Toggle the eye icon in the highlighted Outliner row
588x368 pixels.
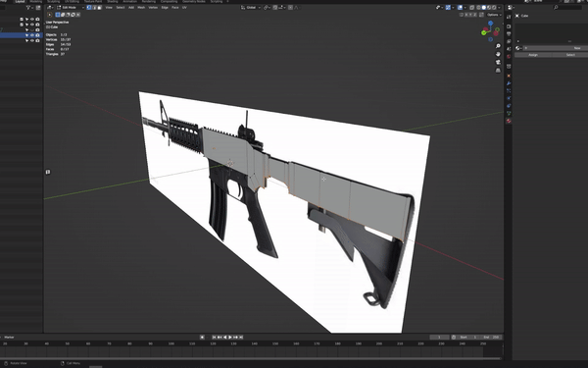pyautogui.click(x=32, y=35)
